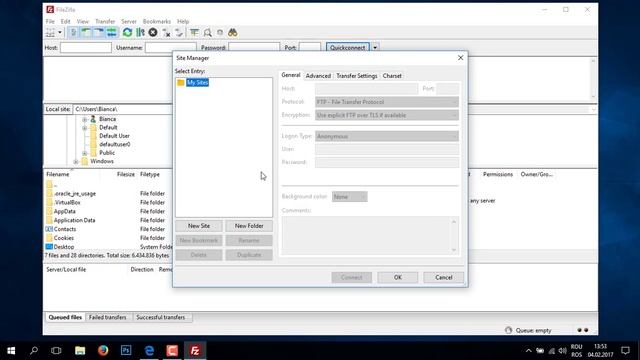Toggle local directory tree display
Viewport: 640px width, 360px height.
pyautogui.click(x=86, y=32)
